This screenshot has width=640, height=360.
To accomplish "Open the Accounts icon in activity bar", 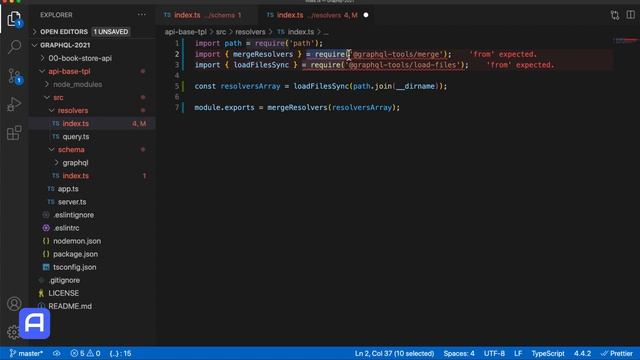I will [14, 304].
